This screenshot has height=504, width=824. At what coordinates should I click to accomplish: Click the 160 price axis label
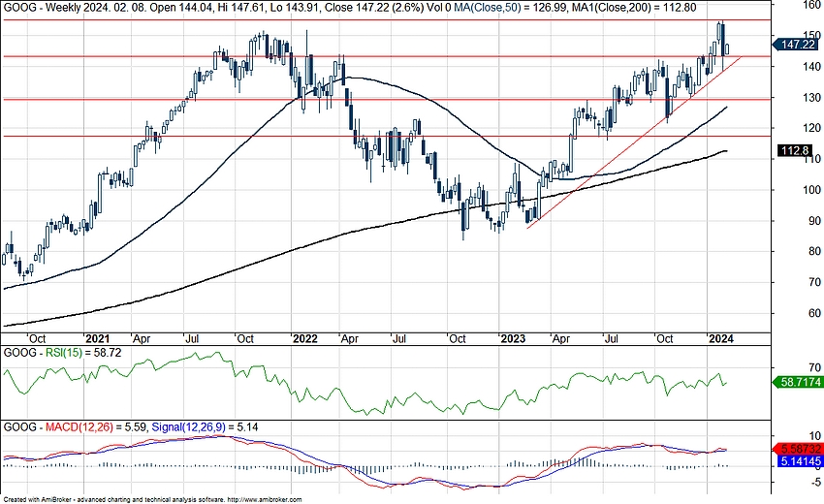coord(812,5)
